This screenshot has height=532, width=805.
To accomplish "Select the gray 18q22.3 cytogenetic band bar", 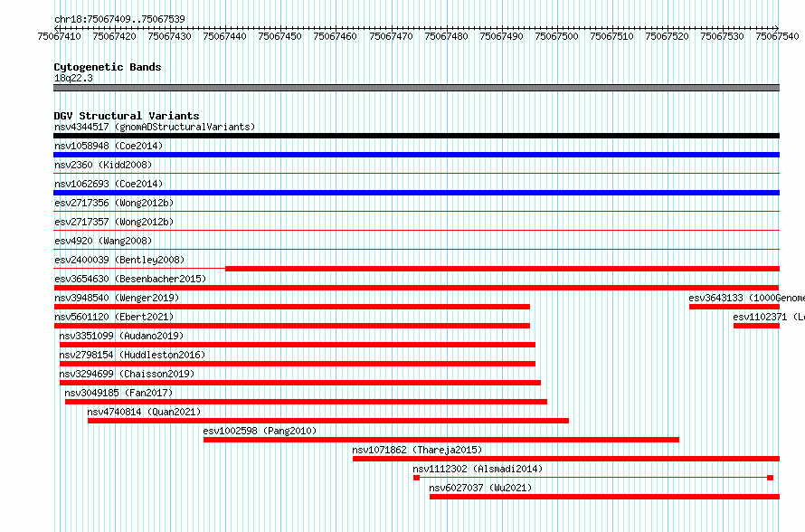I will pos(416,88).
